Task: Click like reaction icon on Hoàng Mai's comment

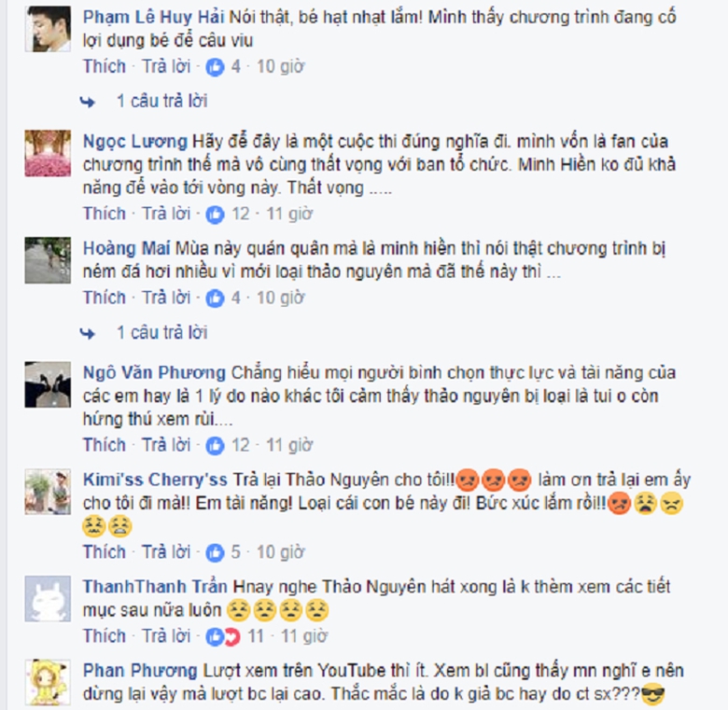Action: click(215, 299)
